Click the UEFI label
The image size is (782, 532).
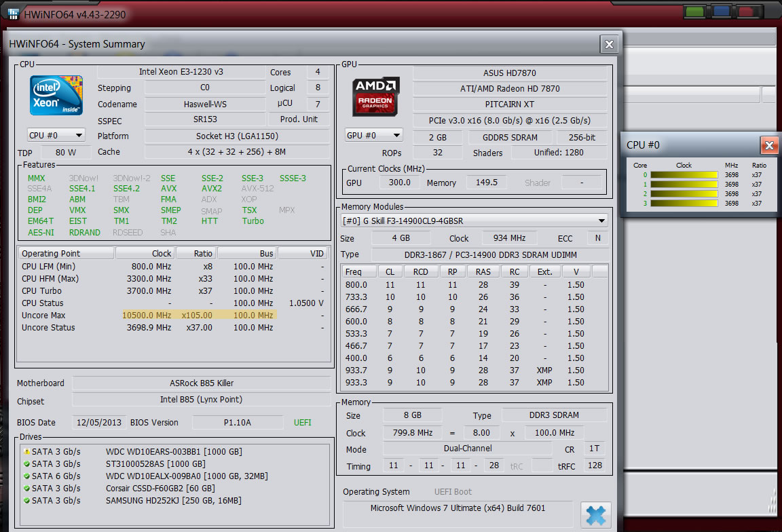tap(302, 422)
